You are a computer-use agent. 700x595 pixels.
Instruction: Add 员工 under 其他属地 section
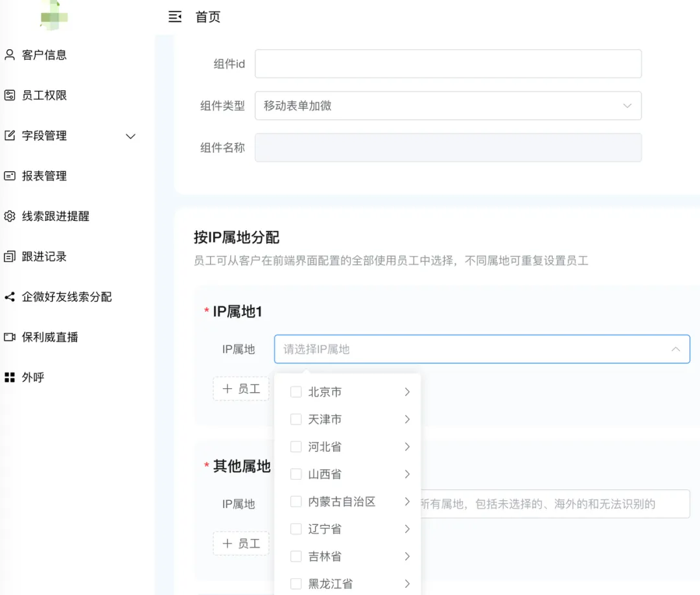point(241,544)
